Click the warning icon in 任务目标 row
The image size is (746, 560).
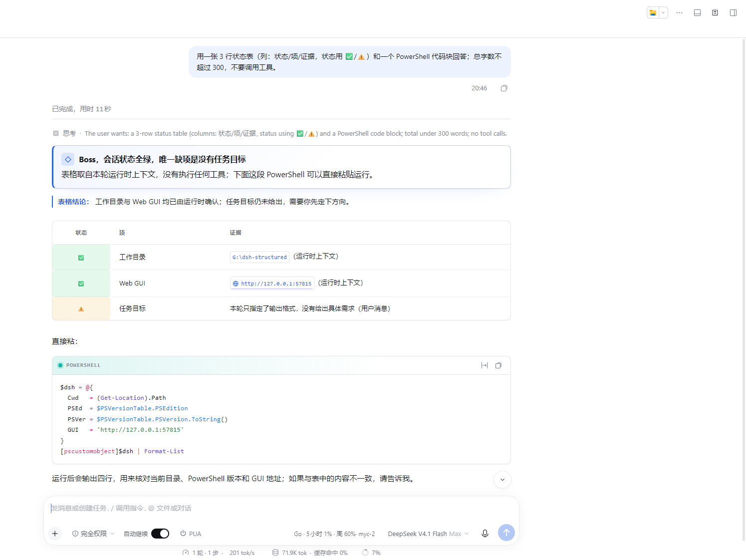coord(81,309)
